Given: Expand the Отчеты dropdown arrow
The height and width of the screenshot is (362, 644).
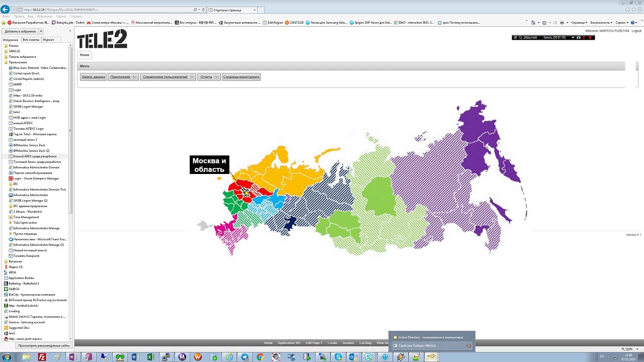Looking at the screenshot, I should (217, 77).
